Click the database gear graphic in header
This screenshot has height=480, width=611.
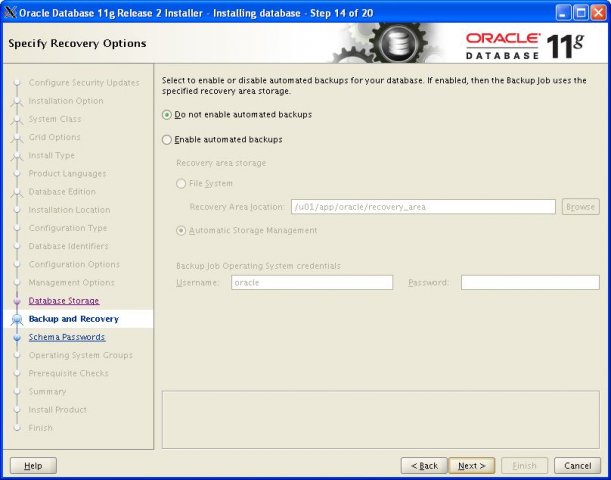[x=397, y=43]
